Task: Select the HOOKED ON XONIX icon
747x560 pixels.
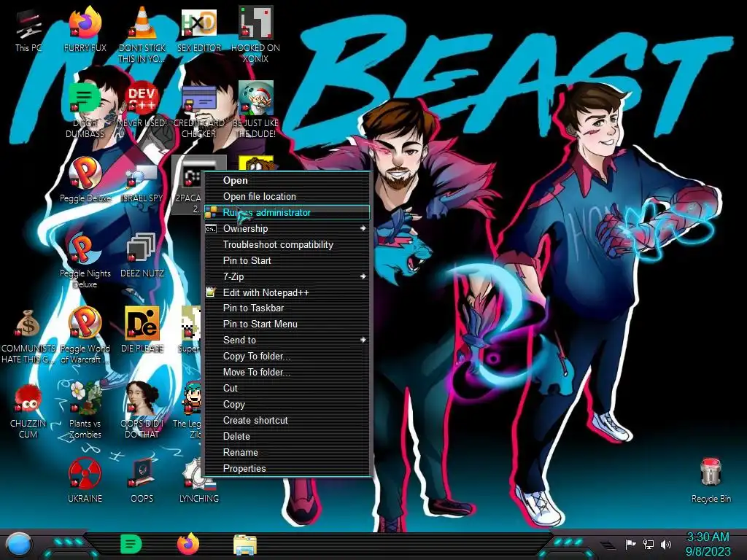Action: point(255,35)
